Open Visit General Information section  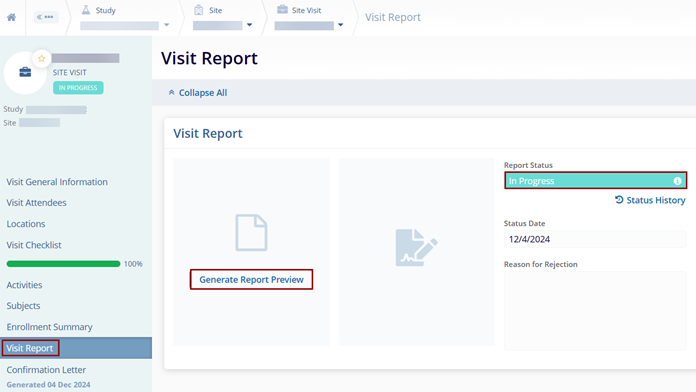point(57,182)
